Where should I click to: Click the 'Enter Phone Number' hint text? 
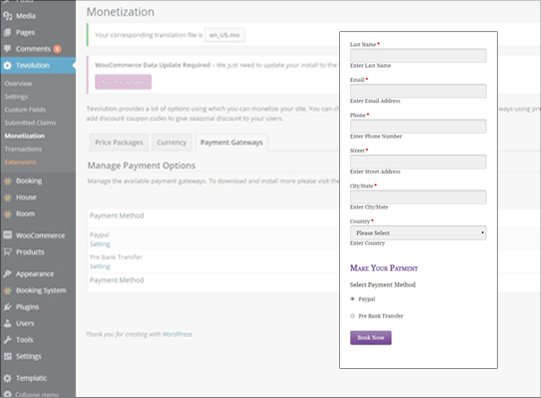pos(376,136)
